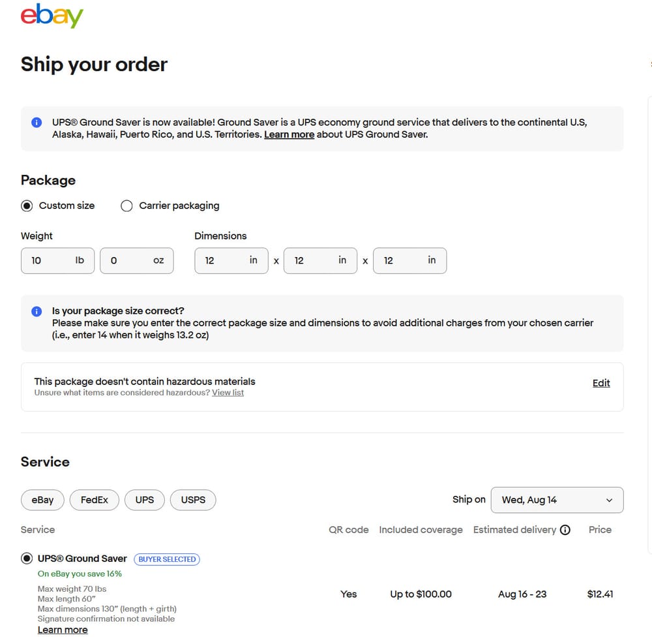
Task: Select the UPS Ground Saver service
Action: tap(27, 558)
